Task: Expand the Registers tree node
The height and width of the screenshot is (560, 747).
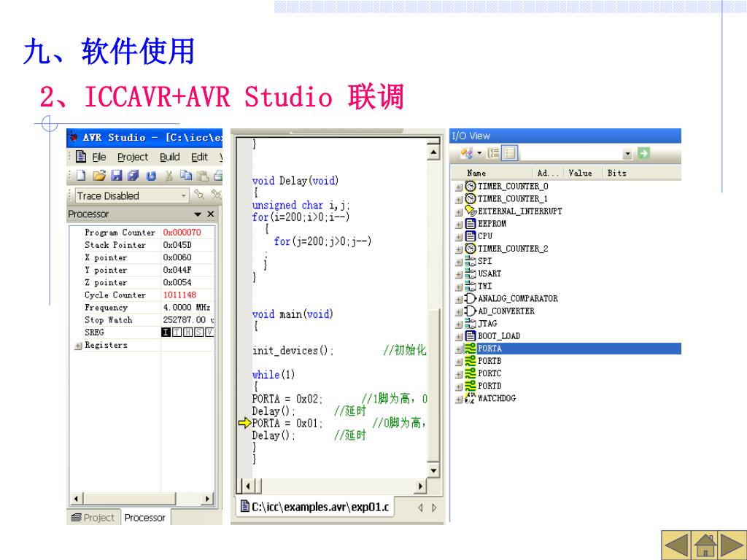Action: (78, 346)
